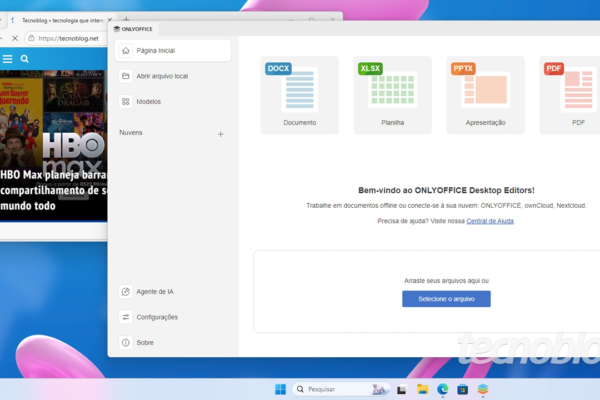This screenshot has height=400, width=600.
Task: Open the Tecnoblog hamburger menu
Action: 8,59
